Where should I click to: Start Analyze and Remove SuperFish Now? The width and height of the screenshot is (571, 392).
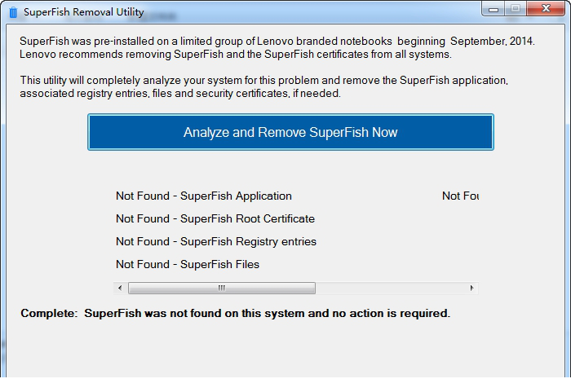click(x=290, y=132)
